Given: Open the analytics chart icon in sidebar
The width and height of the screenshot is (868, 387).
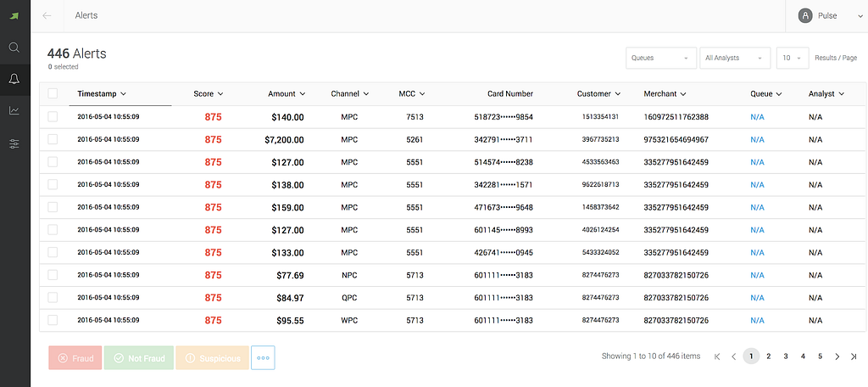Looking at the screenshot, I should (x=14, y=111).
